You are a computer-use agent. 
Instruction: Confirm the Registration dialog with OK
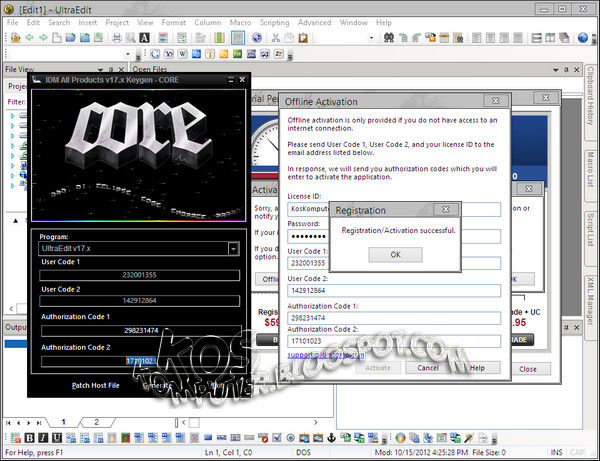coord(395,254)
